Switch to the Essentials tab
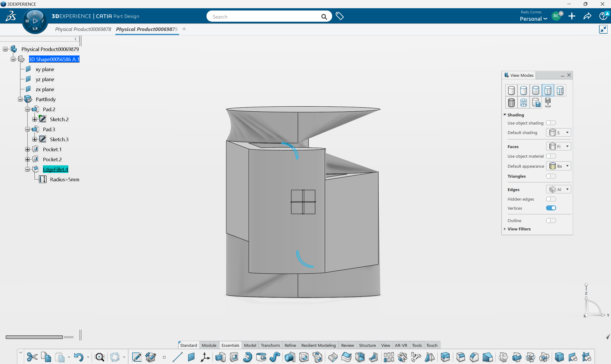The image size is (611, 364). pos(230,345)
